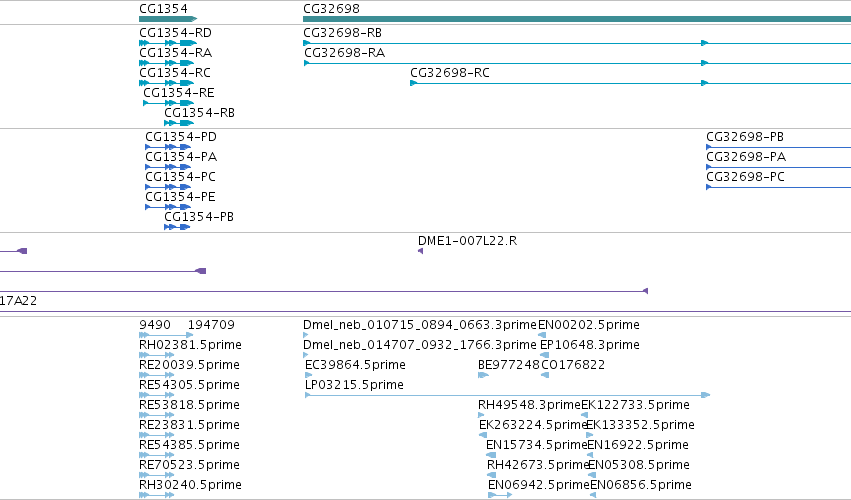Open EST LP03215.5prime label
The image size is (851, 500).
(354, 385)
